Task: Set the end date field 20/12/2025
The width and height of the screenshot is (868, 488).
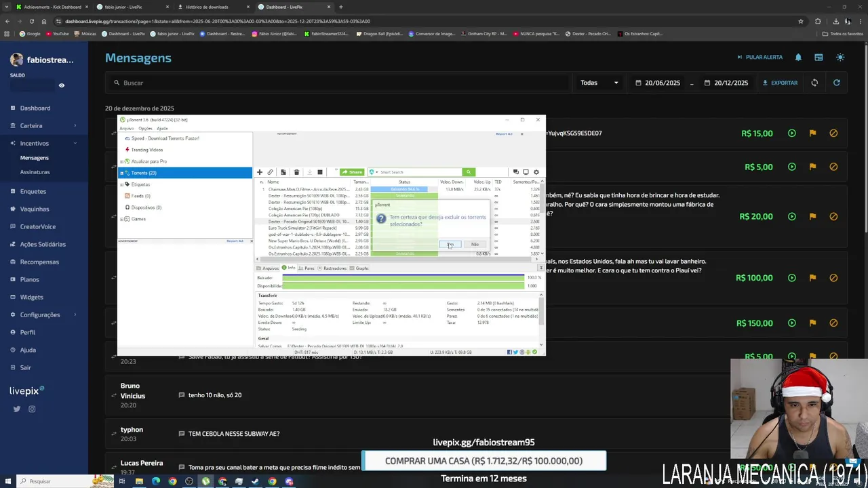Action: pyautogui.click(x=726, y=83)
